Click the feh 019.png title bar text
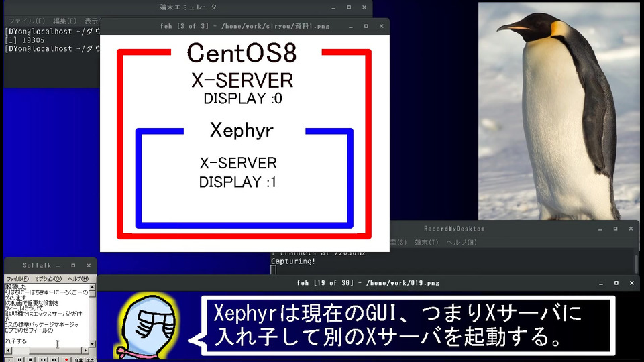The width and height of the screenshot is (644, 362). click(368, 283)
